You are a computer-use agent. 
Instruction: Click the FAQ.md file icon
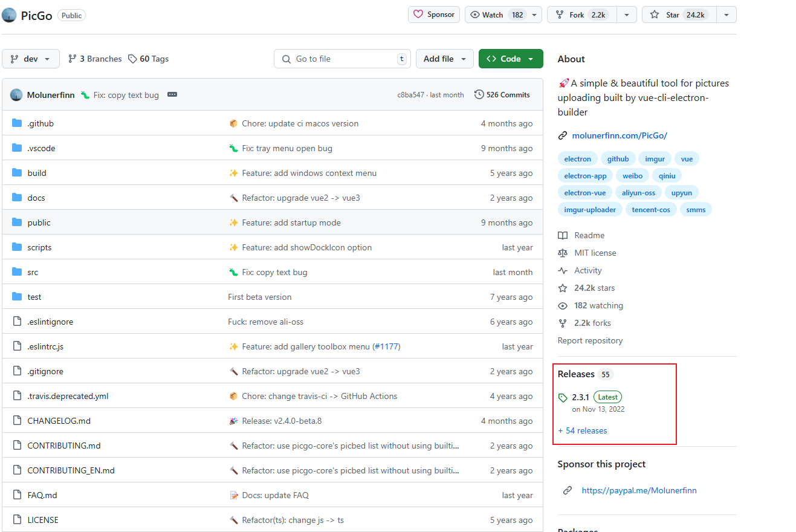pyautogui.click(x=17, y=495)
